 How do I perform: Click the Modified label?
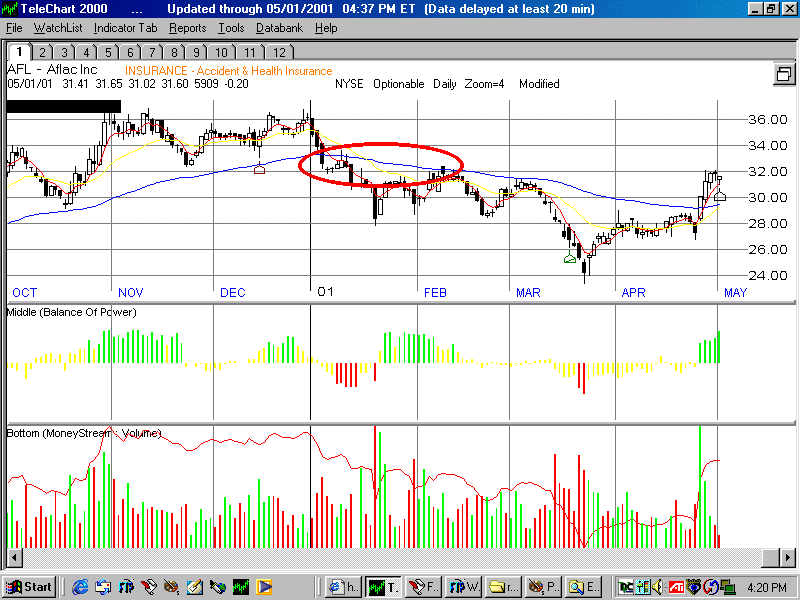(539, 84)
